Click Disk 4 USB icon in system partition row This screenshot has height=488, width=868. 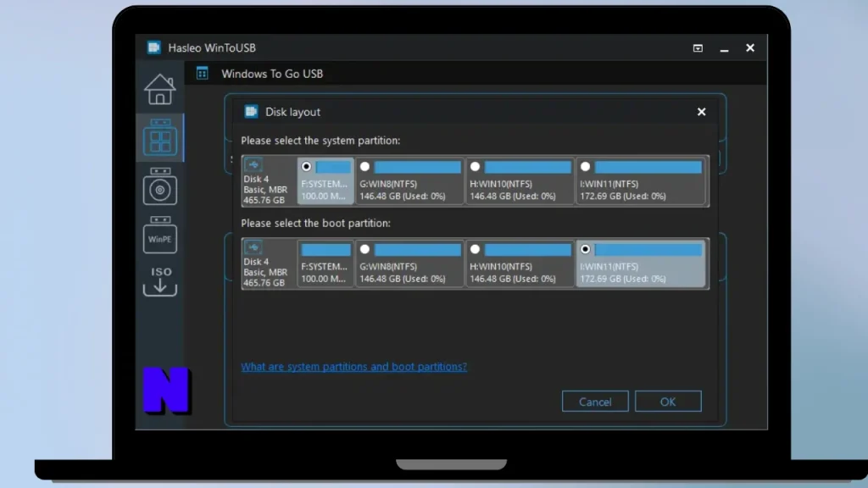(253, 165)
